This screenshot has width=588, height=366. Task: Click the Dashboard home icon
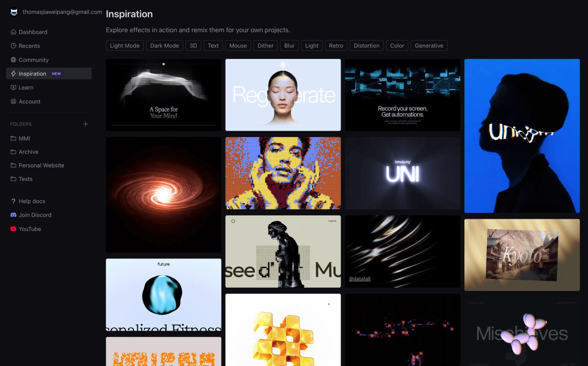click(x=13, y=32)
